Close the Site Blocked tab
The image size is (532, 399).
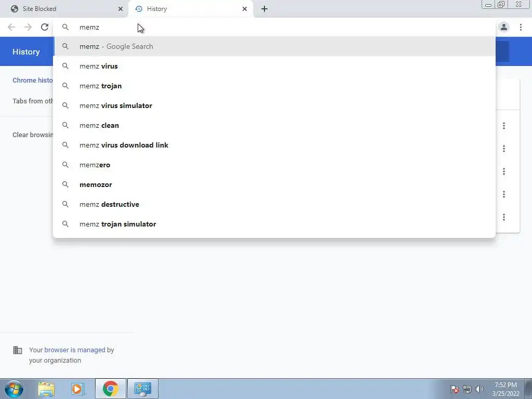click(121, 9)
